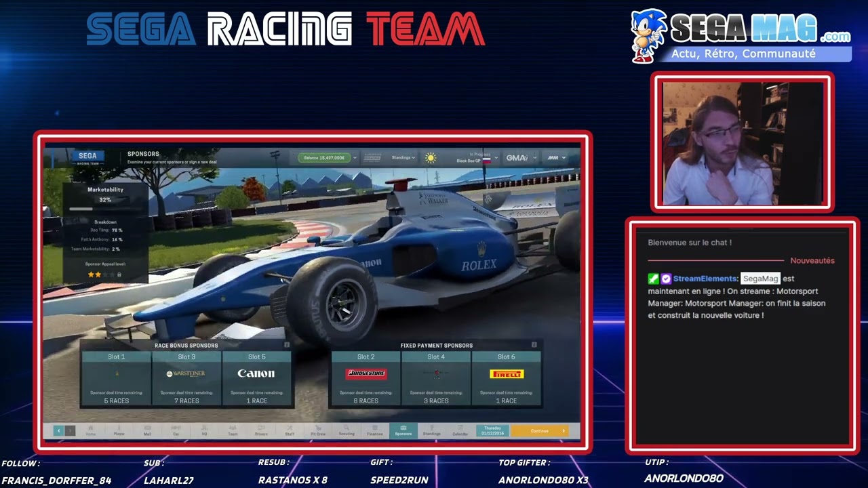The image size is (868, 488).
Task: Select the Pirelli Slot 6 card
Action: (x=507, y=378)
